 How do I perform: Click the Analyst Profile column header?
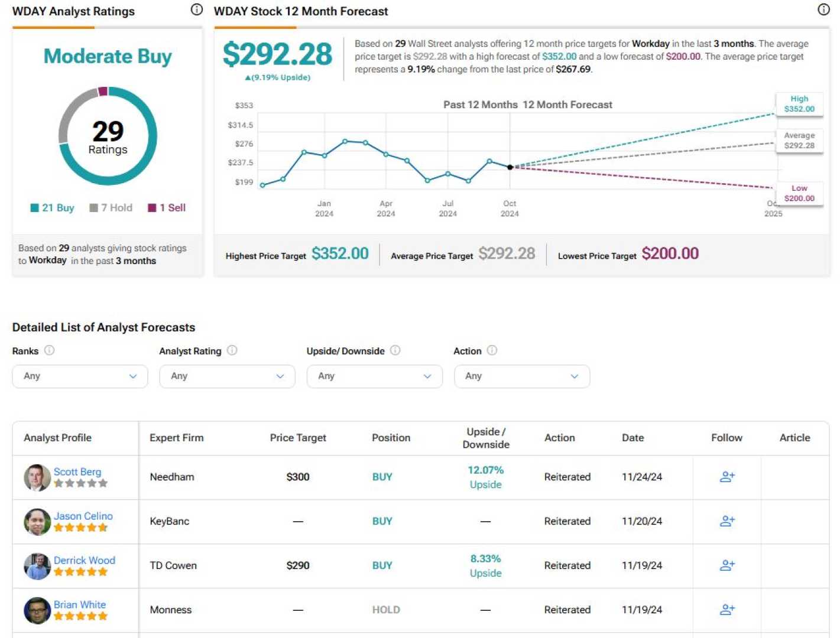pyautogui.click(x=57, y=438)
